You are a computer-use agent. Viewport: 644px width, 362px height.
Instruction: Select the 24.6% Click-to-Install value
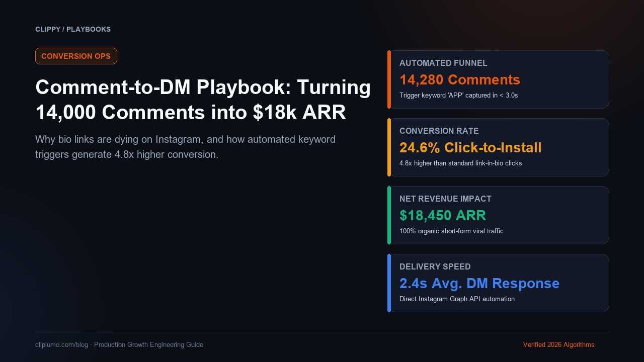point(470,148)
